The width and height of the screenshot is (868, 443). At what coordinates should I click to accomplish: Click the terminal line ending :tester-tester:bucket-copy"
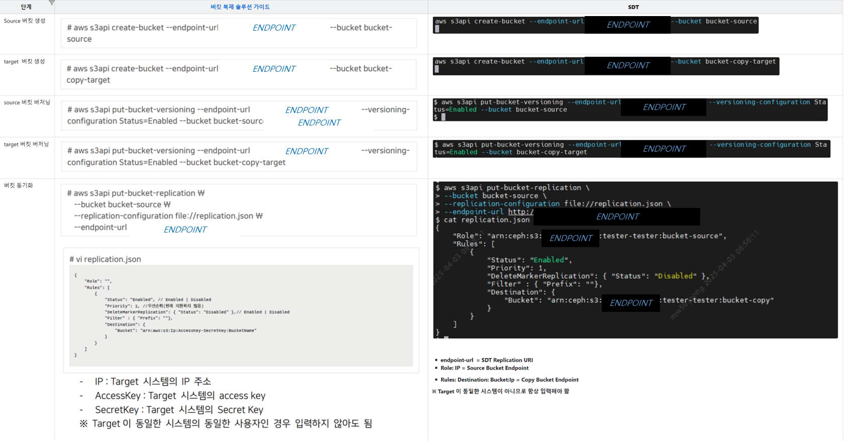[x=639, y=300]
